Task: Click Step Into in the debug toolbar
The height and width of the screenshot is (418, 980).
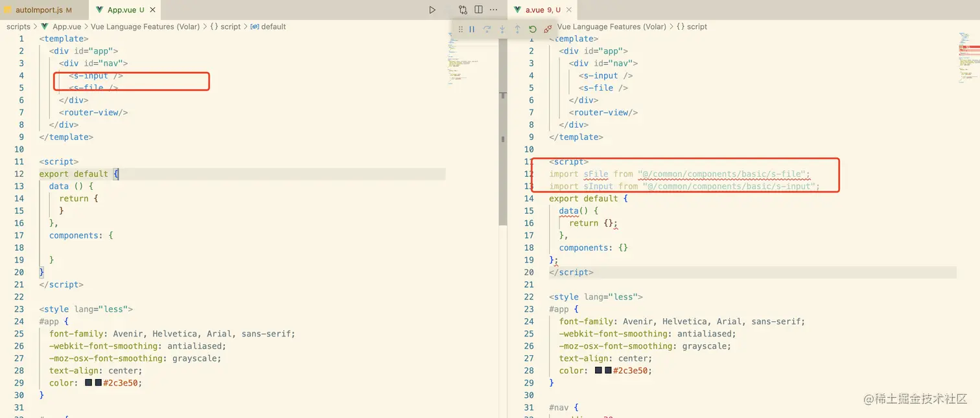Action: coord(502,29)
